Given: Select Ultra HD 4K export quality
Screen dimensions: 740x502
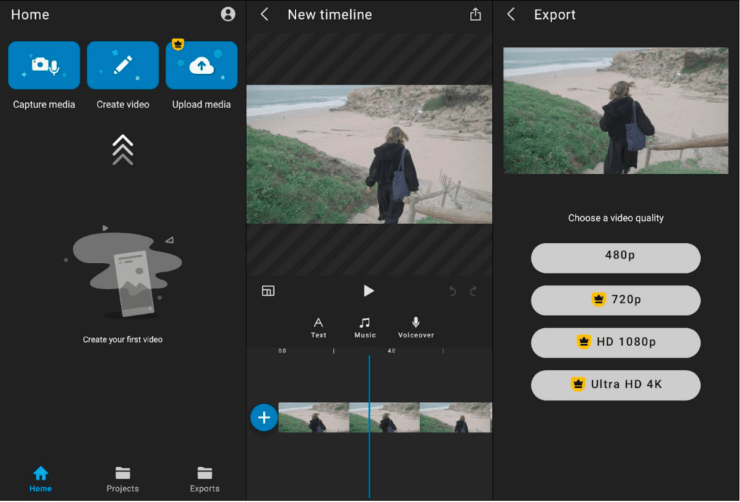Looking at the screenshot, I should 615,384.
